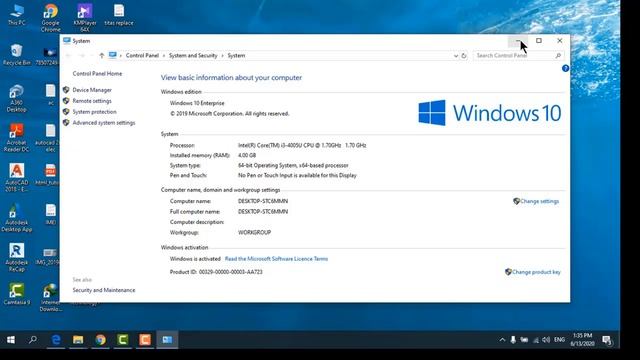Open the taskbar search icon
This screenshot has height=360, width=640.
(33, 340)
